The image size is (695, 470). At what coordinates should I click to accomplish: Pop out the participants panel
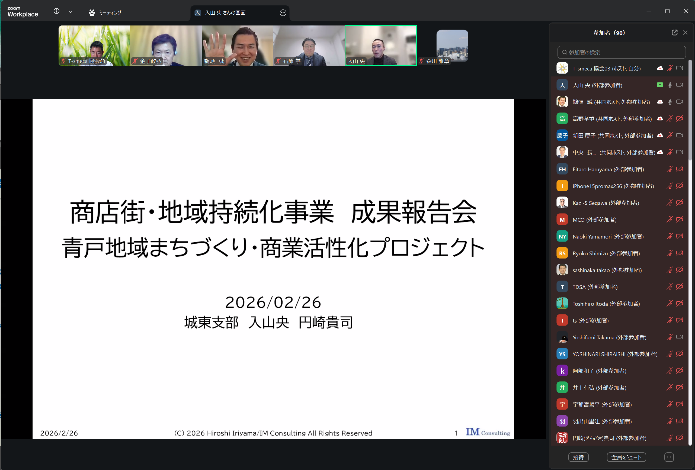(x=675, y=32)
